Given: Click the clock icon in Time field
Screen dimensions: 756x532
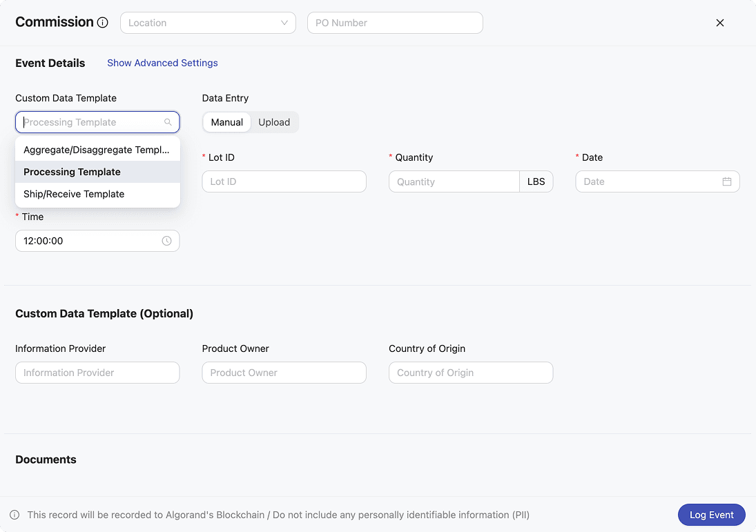Looking at the screenshot, I should [x=166, y=241].
